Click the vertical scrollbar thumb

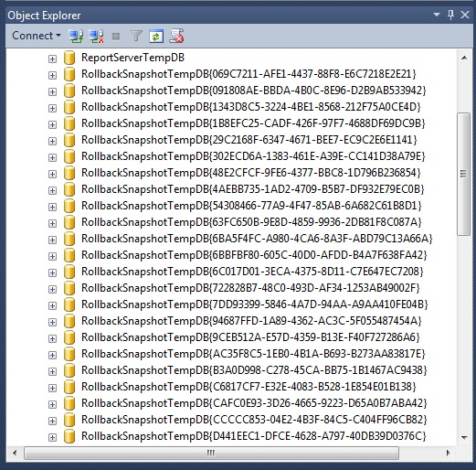[x=464, y=174]
